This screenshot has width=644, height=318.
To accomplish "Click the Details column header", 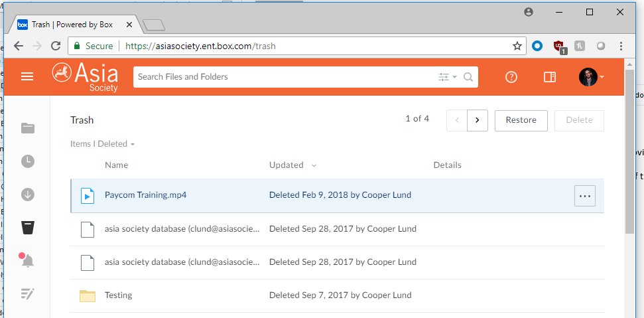I will tap(447, 165).
